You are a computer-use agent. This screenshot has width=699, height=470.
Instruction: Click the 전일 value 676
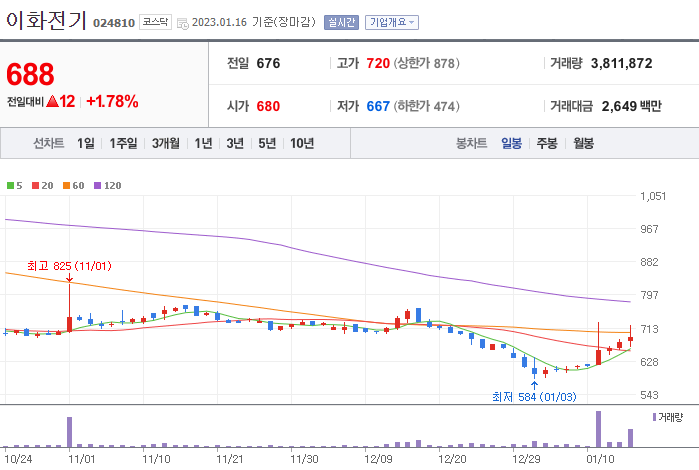pos(268,63)
